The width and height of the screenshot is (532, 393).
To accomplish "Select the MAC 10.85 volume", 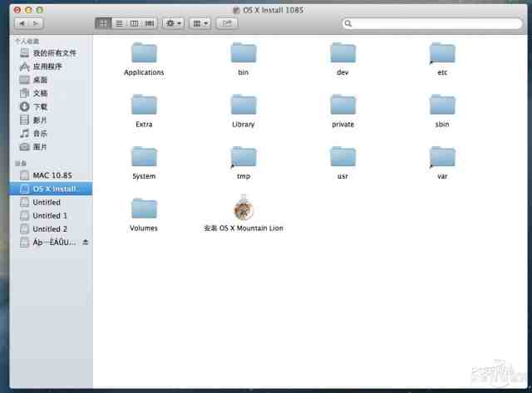I will point(51,175).
